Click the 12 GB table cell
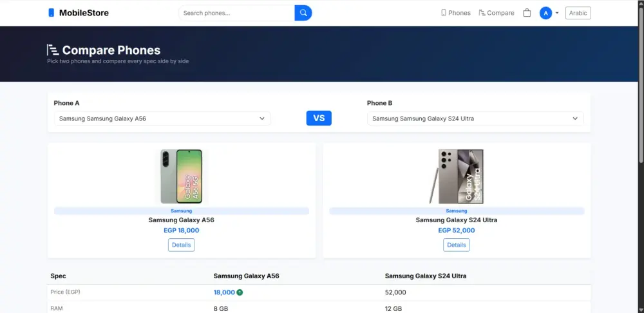 (393, 308)
